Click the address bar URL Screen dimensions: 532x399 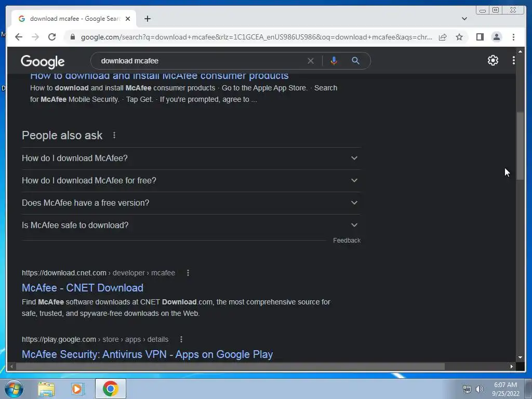[x=256, y=37]
